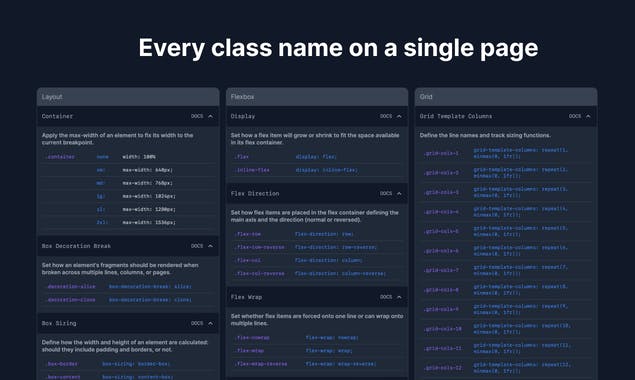Copy the .grid-cols-9 class name
Viewport: 635px width, 380px height.
pos(441,310)
